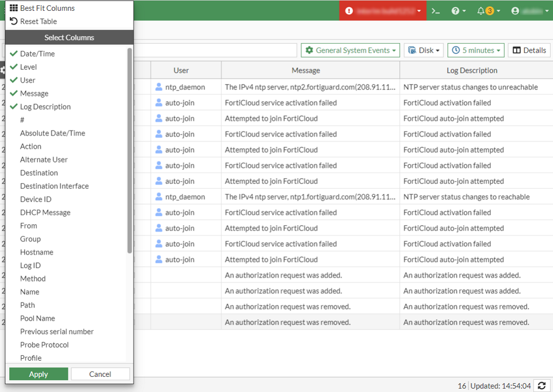
Task: Click the user account avatar icon
Action: pyautogui.click(x=515, y=11)
